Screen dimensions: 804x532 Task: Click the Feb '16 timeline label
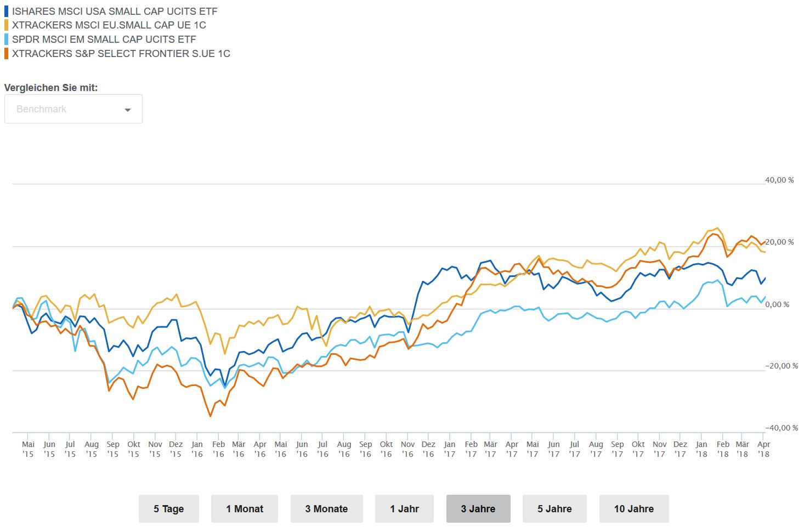[x=218, y=449]
